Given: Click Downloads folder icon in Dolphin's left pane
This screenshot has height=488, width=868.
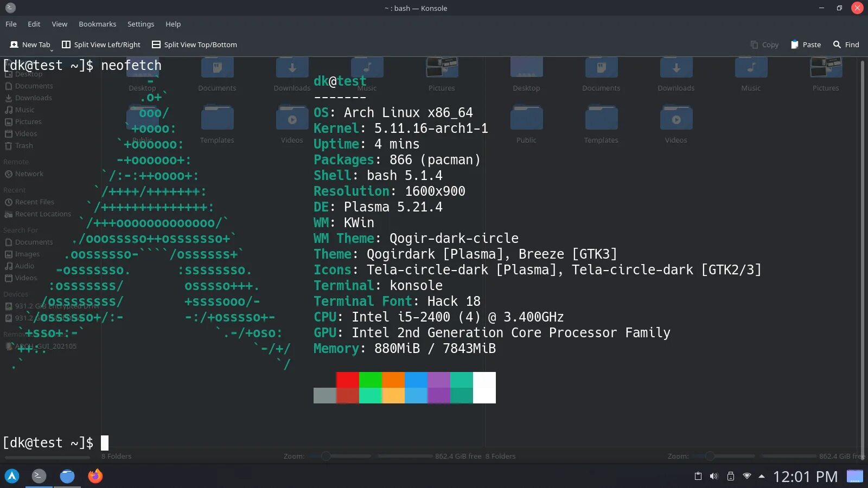Looking at the screenshot, I should point(292,68).
